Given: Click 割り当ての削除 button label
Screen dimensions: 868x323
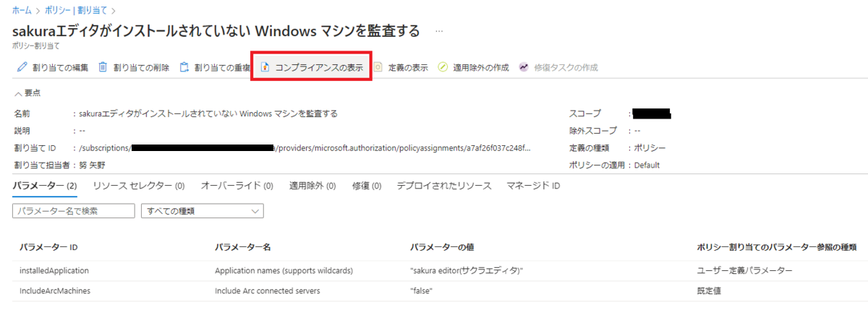Looking at the screenshot, I should point(141,67).
